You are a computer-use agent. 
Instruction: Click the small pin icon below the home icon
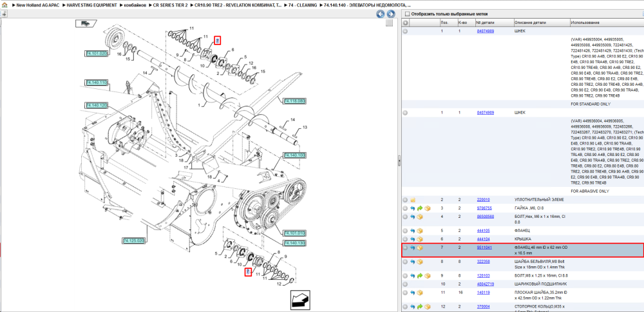point(4,14)
